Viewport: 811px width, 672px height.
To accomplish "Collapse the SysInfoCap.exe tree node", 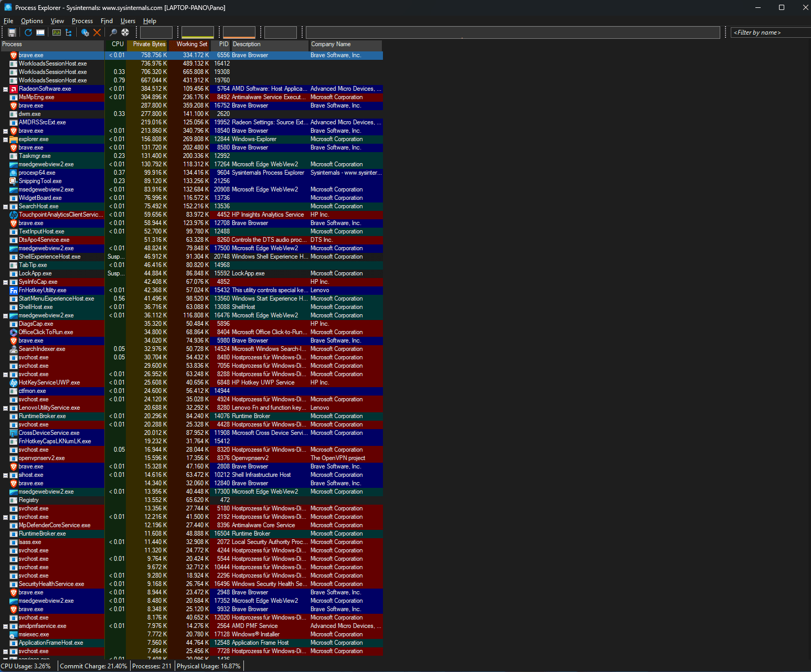I will click(x=5, y=282).
